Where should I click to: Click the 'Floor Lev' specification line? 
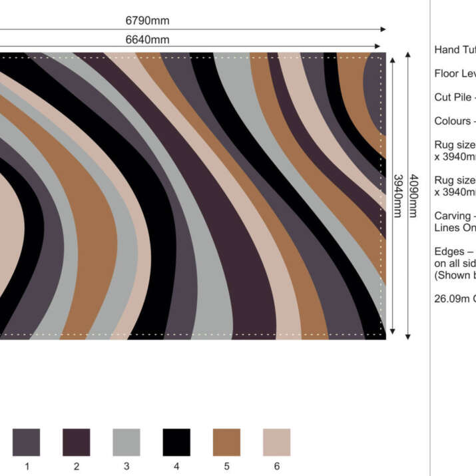pos(455,73)
